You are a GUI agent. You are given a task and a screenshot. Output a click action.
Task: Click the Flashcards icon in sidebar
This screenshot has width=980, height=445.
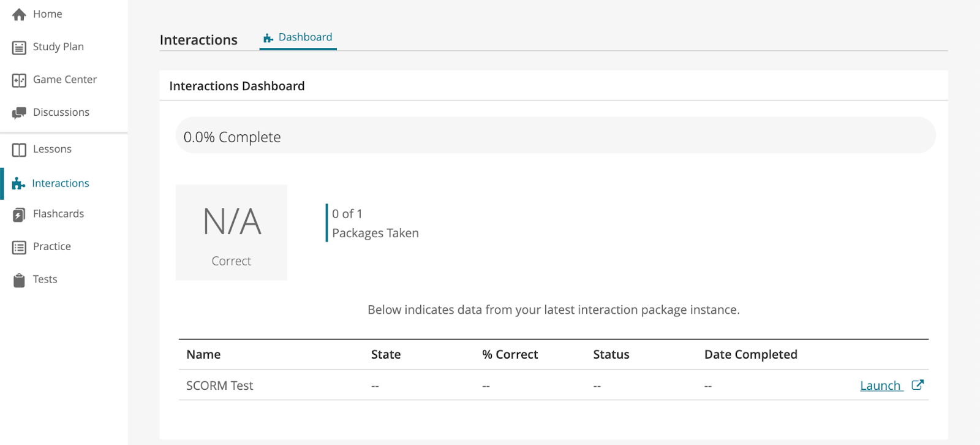19,215
